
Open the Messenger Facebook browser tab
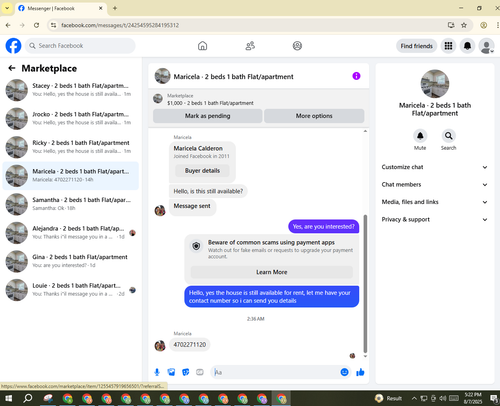point(61,8)
